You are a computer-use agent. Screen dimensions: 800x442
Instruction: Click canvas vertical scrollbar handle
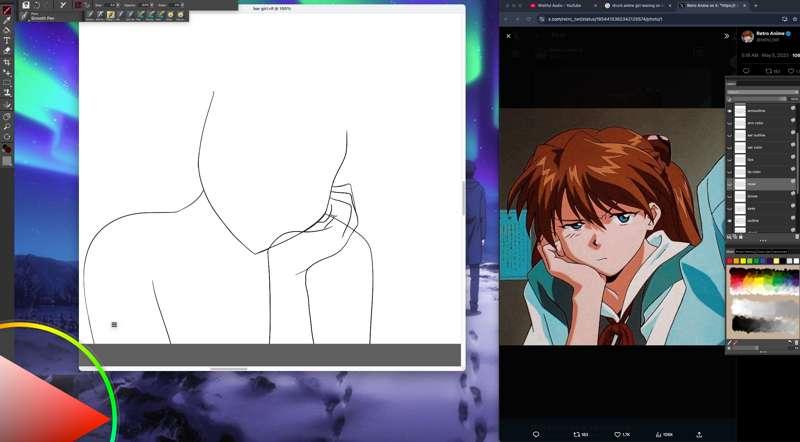pos(463,199)
